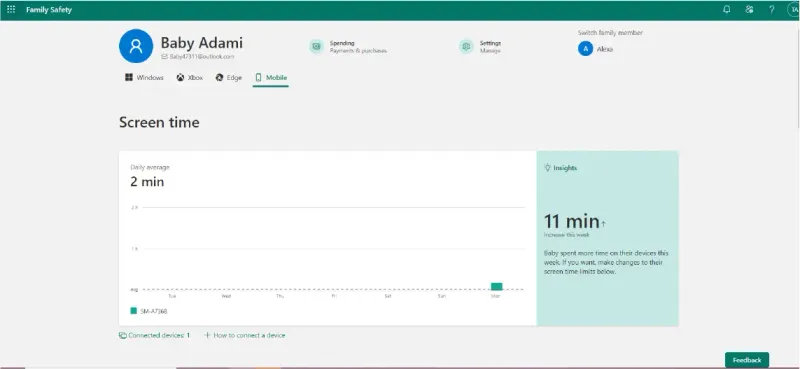Open the account avatar in top corner

coord(794,10)
